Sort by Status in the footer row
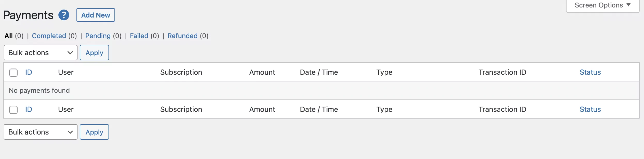 [590, 110]
